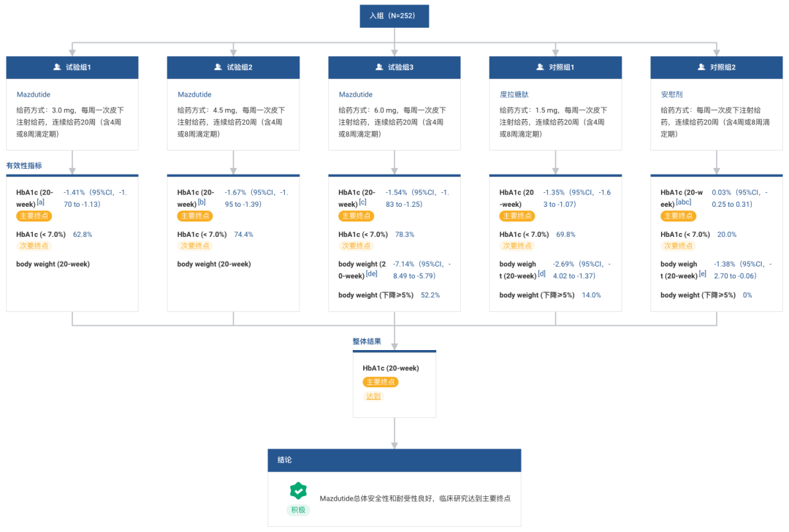Click the person icon beside 对照组2
The width and height of the screenshot is (789, 532).
point(701,67)
